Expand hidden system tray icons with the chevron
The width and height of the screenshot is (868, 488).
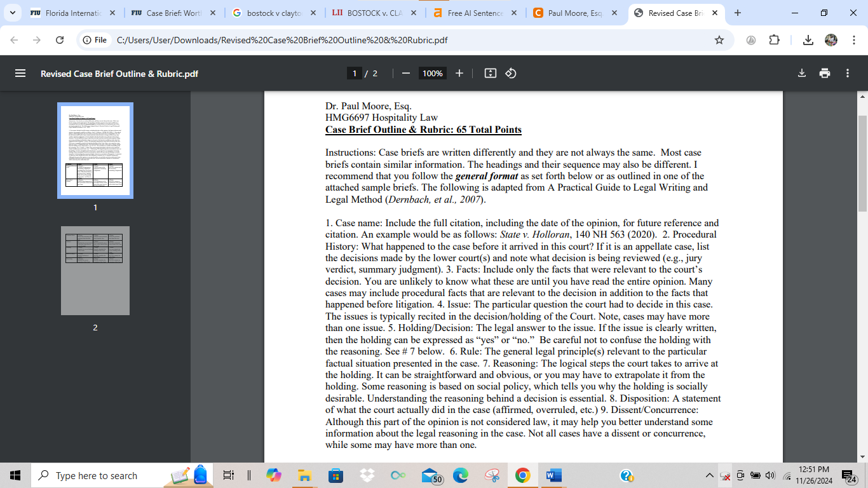(710, 475)
